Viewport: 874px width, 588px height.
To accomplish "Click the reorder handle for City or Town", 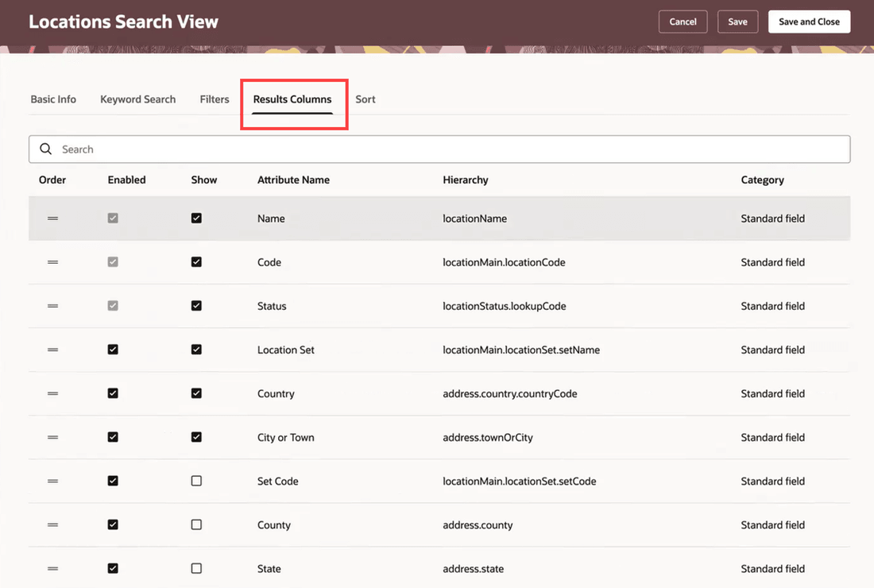I will point(53,438).
